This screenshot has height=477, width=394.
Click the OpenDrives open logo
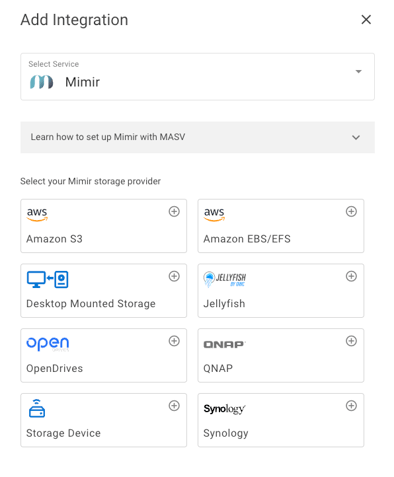click(48, 344)
